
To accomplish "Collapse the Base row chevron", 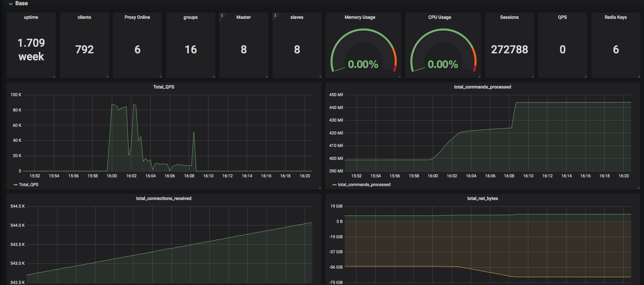I will pyautogui.click(x=11, y=4).
